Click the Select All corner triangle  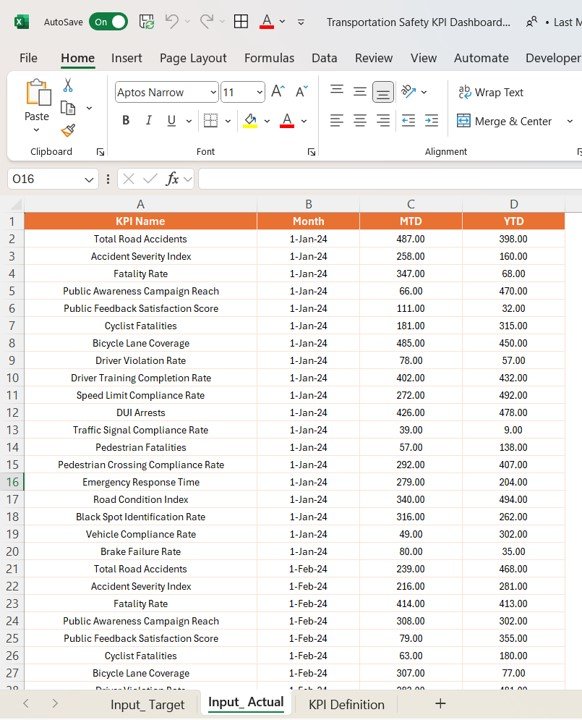click(x=16, y=204)
